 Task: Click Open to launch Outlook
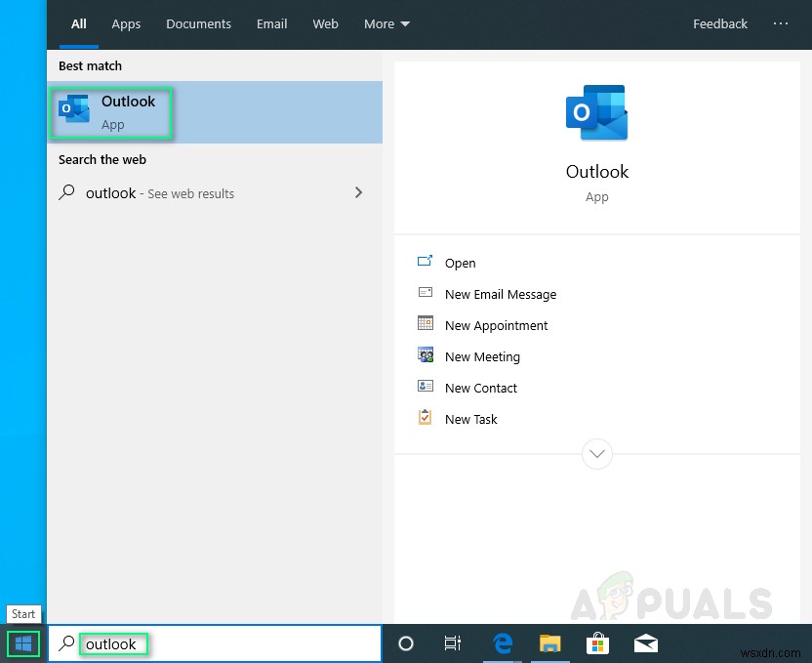460,263
